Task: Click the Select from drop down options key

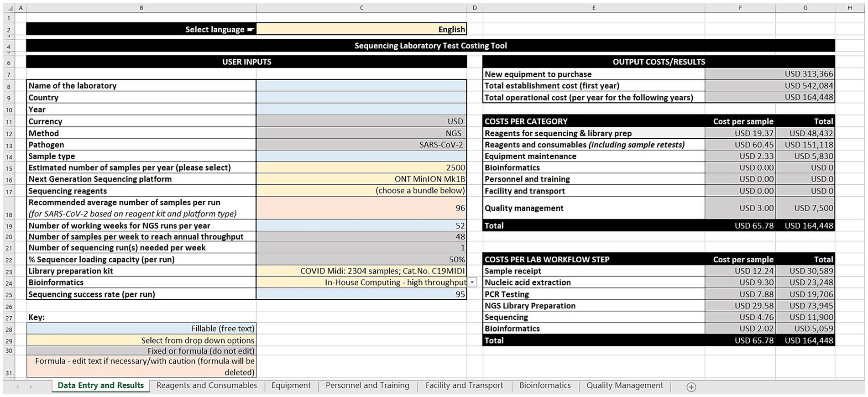Action: coord(141,340)
